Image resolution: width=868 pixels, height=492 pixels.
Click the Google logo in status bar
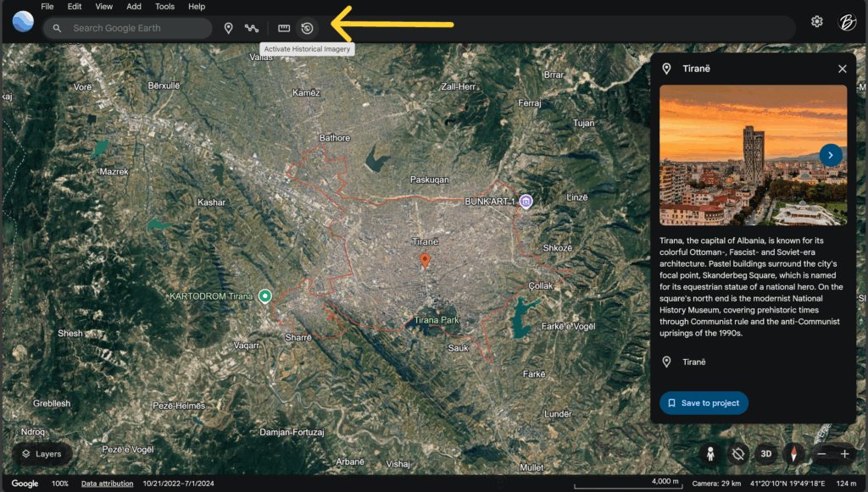(25, 484)
